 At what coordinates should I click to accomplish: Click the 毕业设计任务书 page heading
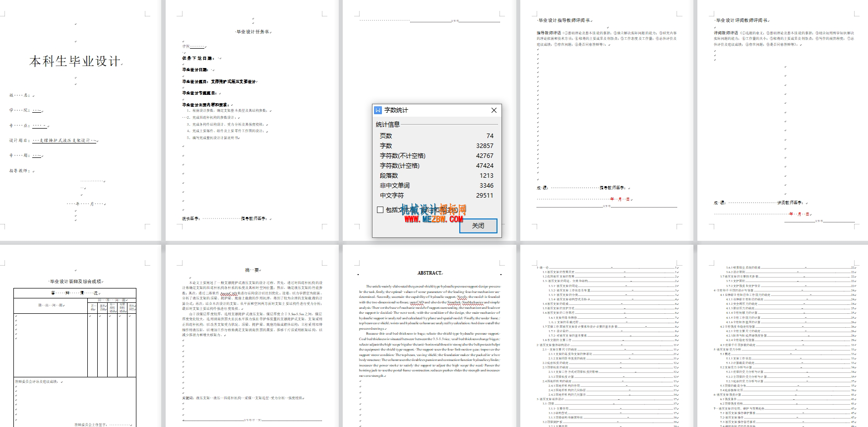click(x=253, y=32)
